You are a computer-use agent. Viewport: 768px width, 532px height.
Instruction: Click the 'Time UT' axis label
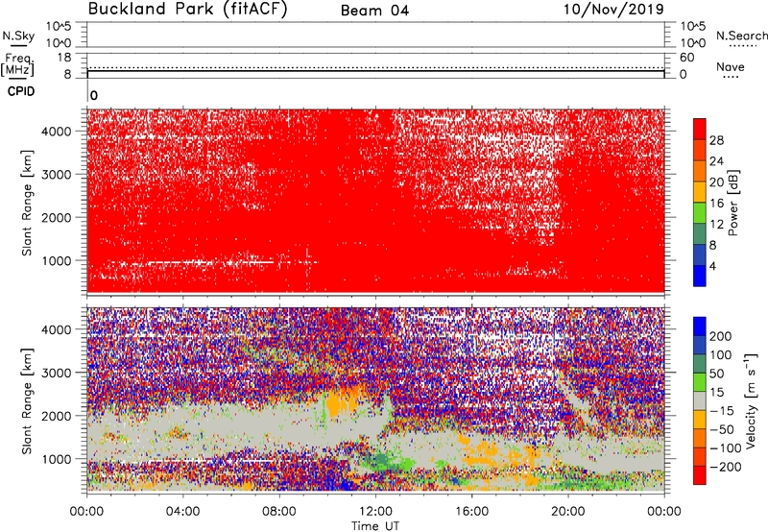click(x=375, y=526)
